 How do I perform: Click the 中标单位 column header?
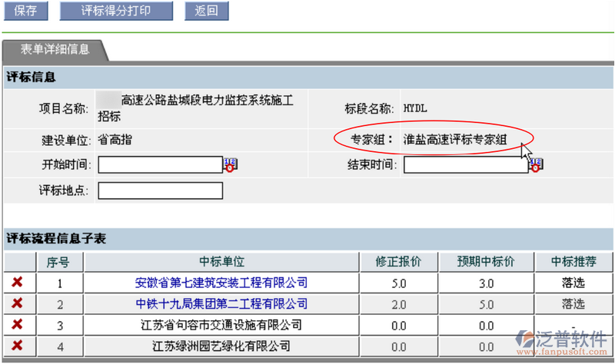click(221, 262)
